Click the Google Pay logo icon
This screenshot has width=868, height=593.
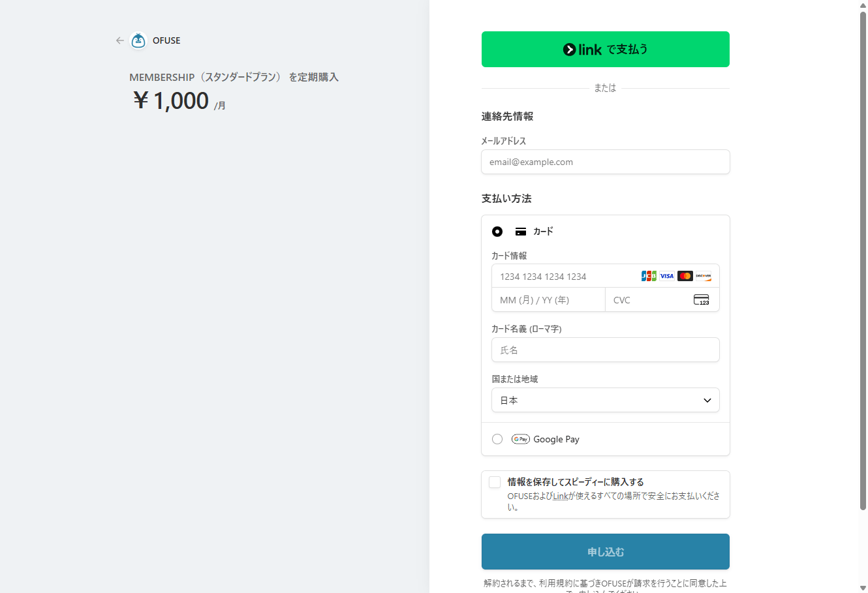pyautogui.click(x=521, y=439)
